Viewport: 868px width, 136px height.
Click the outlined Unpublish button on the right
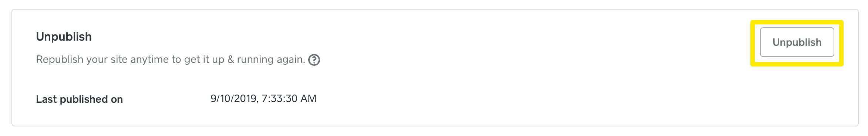point(797,42)
